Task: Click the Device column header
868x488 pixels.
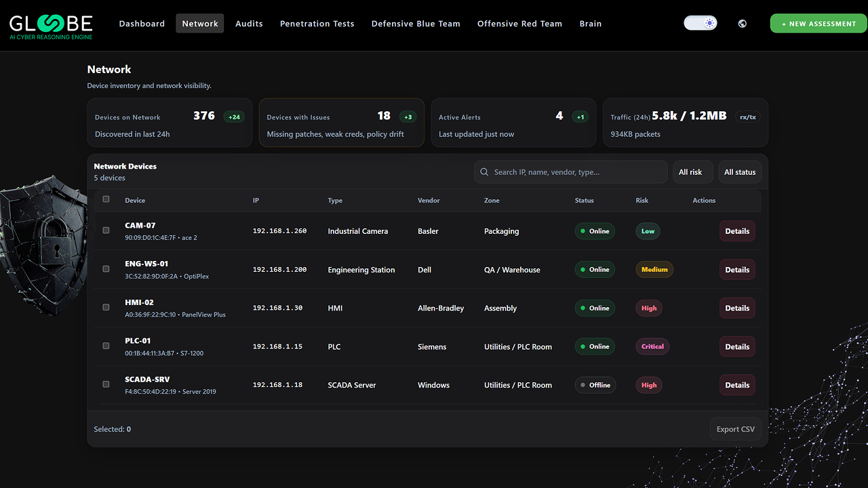Action: point(135,201)
